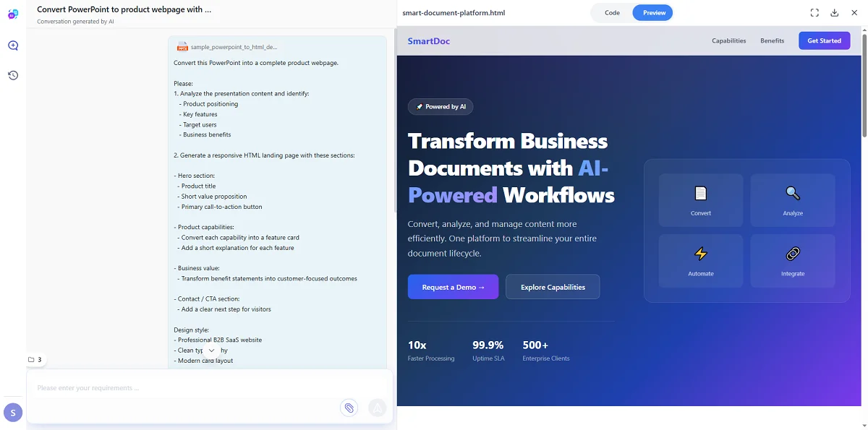Click the '99.9%' Uptime SLA stat
Viewport: 868px width, 430px height.
point(488,351)
